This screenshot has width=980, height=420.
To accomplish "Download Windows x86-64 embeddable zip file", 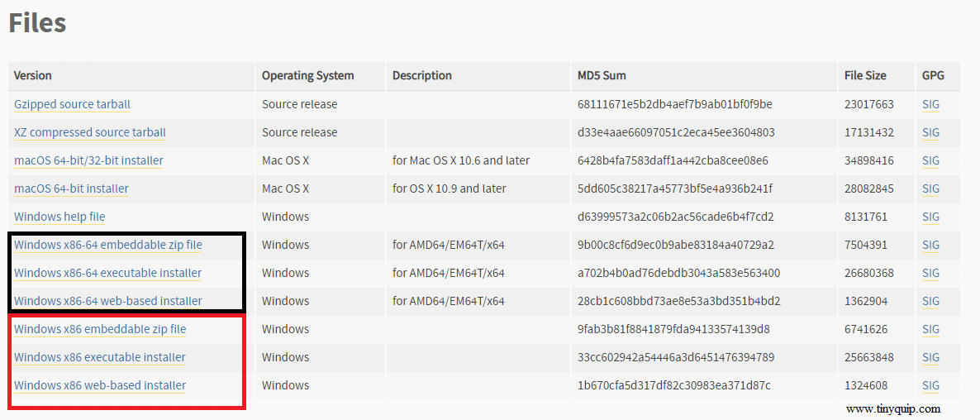I will pyautogui.click(x=108, y=245).
